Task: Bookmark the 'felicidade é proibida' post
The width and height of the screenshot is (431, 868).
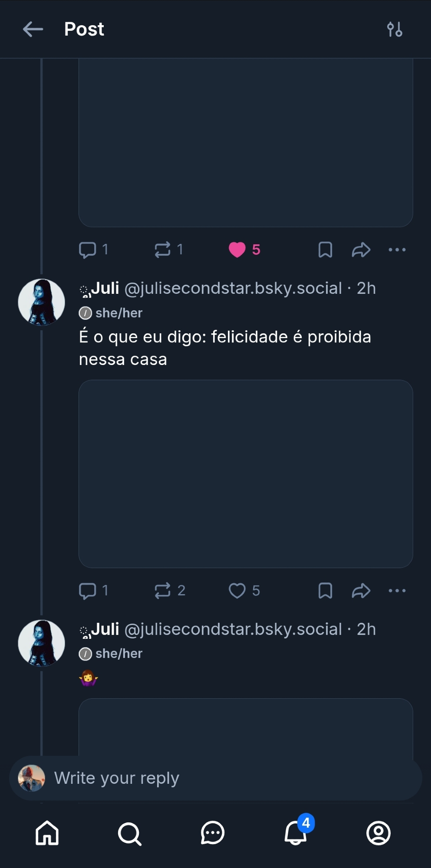Action: click(325, 591)
